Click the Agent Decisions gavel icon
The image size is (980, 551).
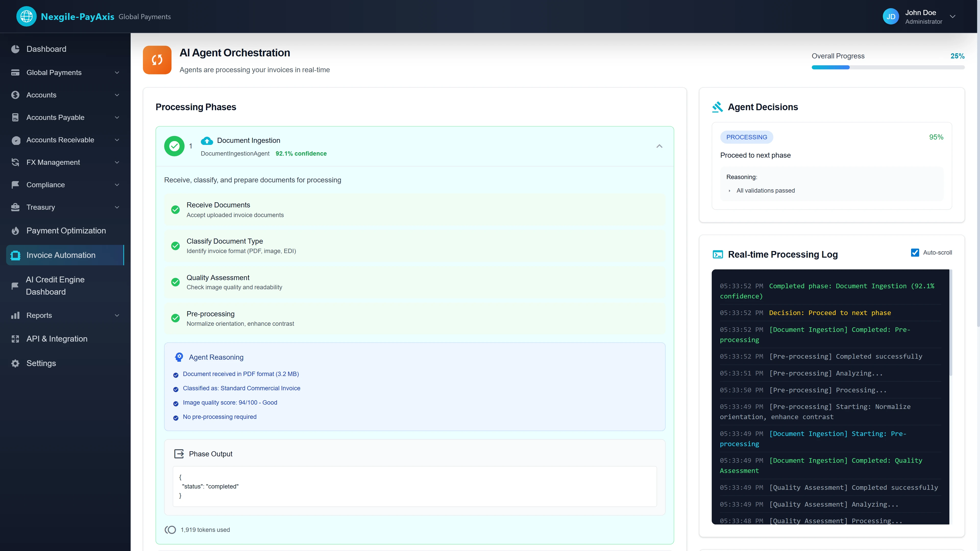coord(718,107)
